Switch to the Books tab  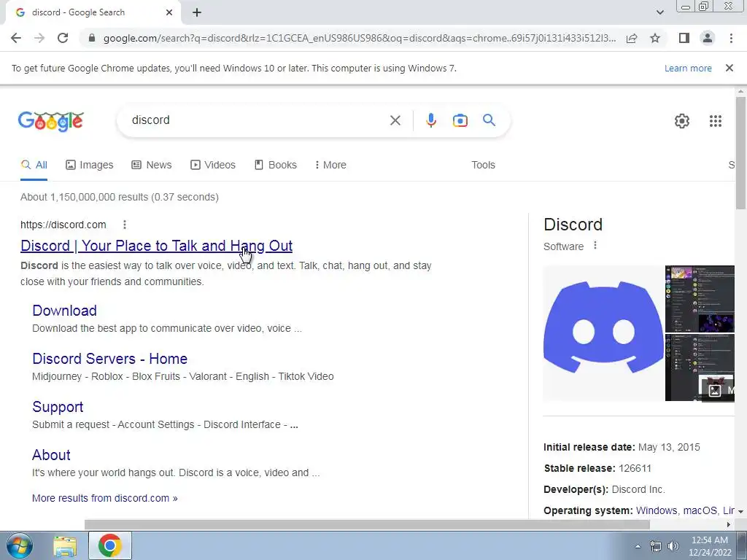point(276,165)
